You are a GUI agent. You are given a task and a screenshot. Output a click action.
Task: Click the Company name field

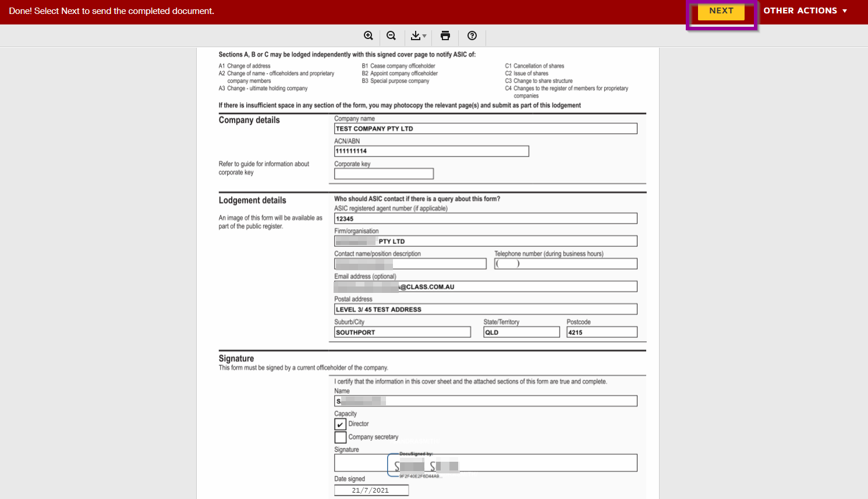point(486,129)
